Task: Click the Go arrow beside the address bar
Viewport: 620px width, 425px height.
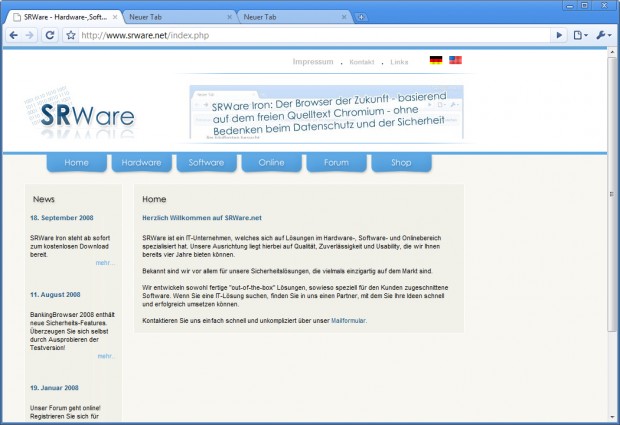Action: (559, 35)
